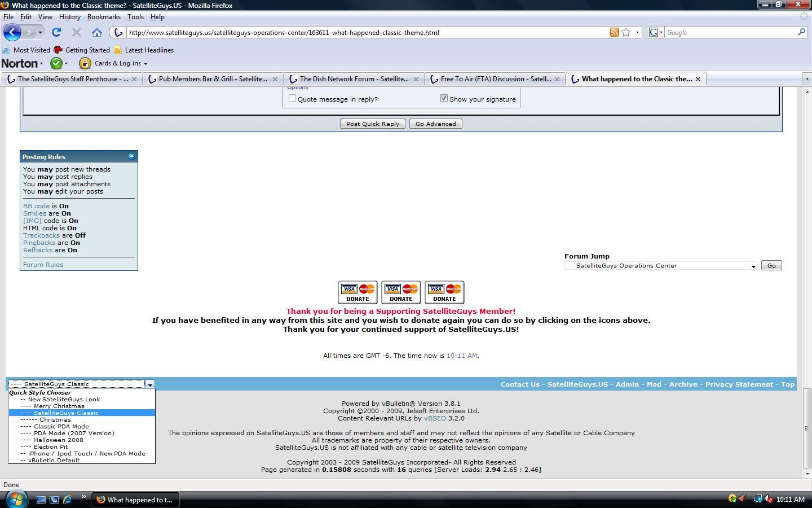This screenshot has width=812, height=508.
Task: Click the vBSEO link
Action: click(435, 418)
